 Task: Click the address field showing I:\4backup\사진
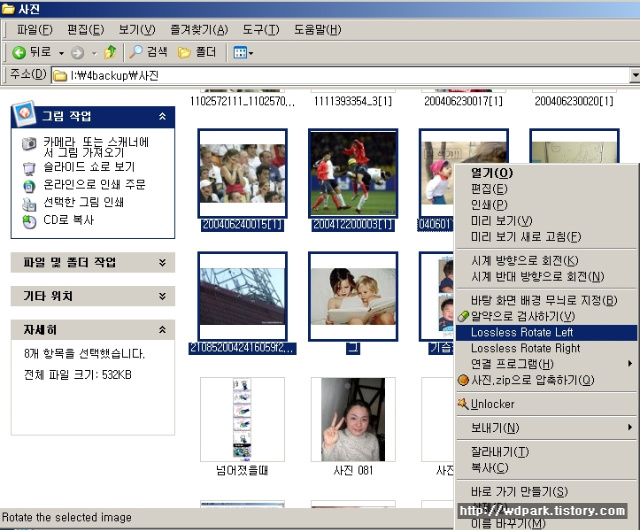click(341, 76)
